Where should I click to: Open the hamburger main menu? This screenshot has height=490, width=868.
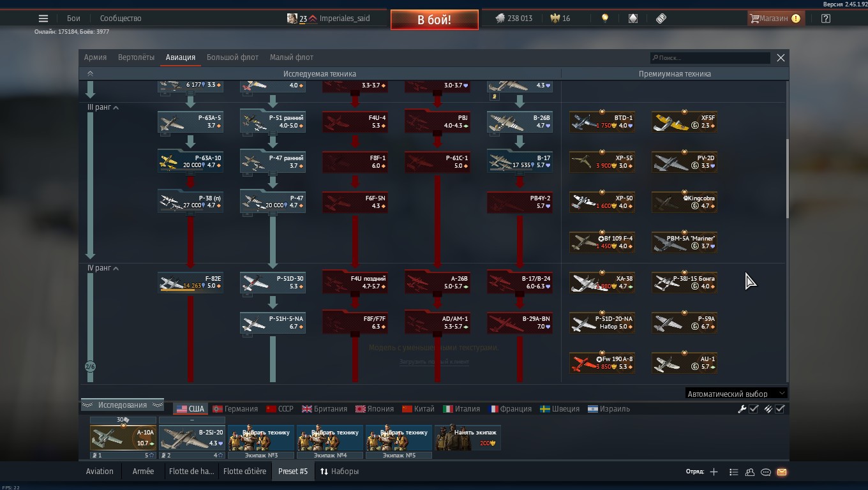tap(43, 19)
